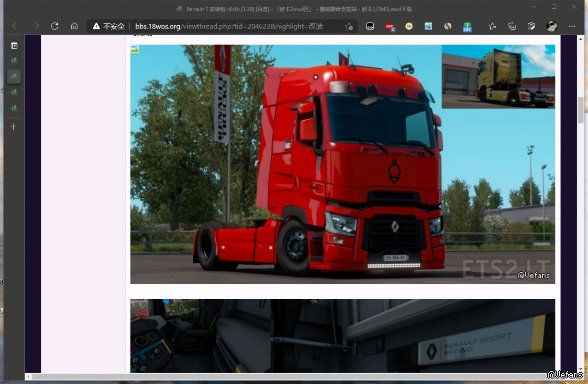Open the Collections icon in toolbar
The height and width of the screenshot is (384, 588).
512,26
